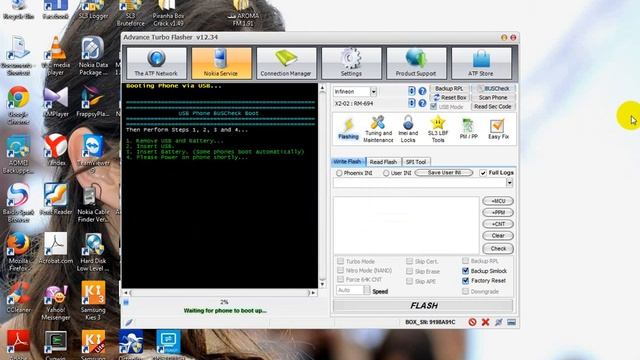Uncheck the Backup Simlock checkbox
Image resolution: width=640 pixels, height=360 pixels.
[465, 271]
